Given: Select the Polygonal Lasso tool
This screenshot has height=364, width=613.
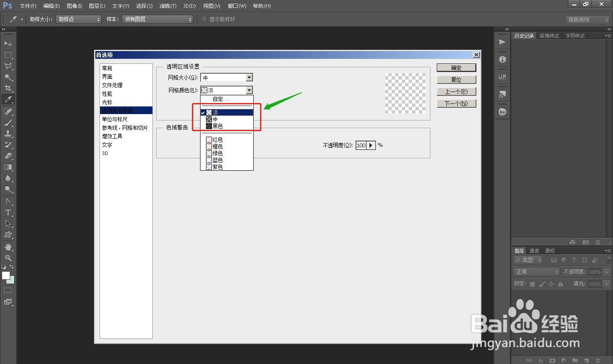Looking at the screenshot, I should pyautogui.click(x=8, y=66).
